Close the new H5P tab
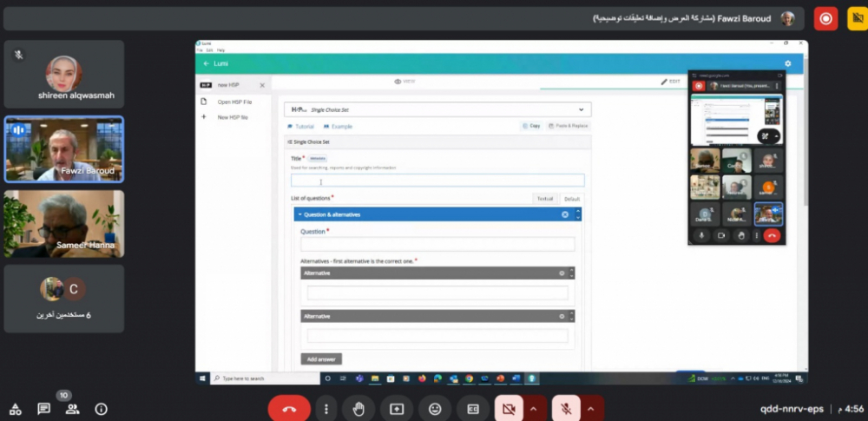Image resolution: width=868 pixels, height=421 pixels. coord(262,85)
